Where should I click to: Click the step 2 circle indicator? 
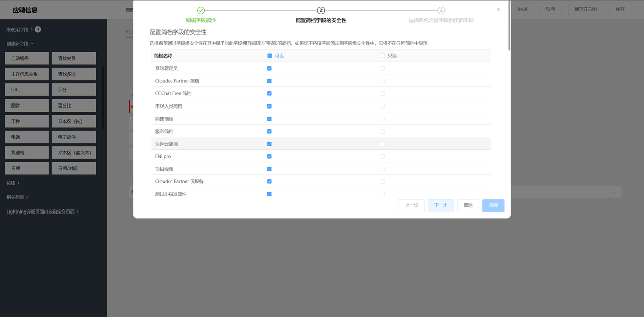pyautogui.click(x=321, y=10)
